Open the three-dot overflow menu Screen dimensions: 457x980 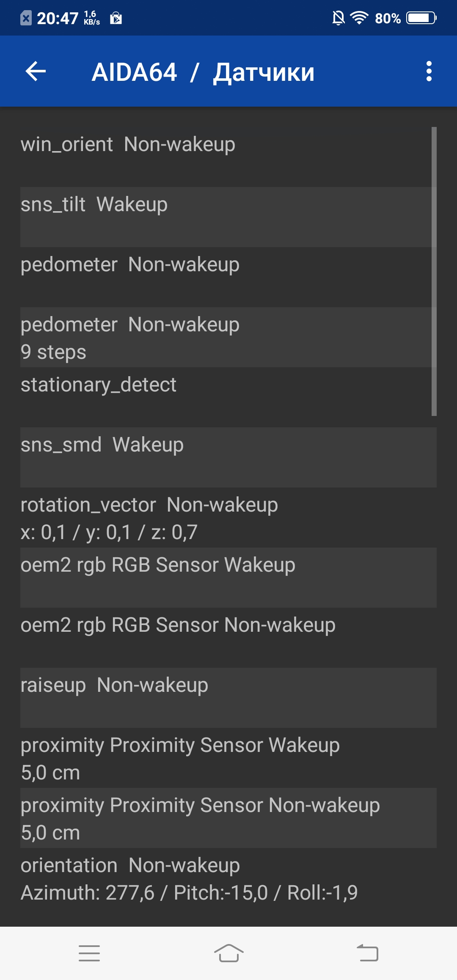pos(429,71)
